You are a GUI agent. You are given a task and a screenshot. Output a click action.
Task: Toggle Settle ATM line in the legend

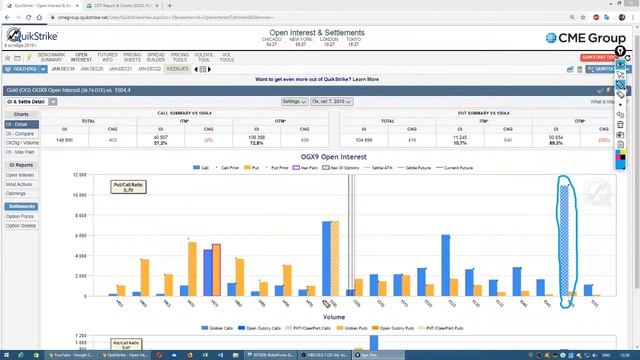tap(378, 168)
